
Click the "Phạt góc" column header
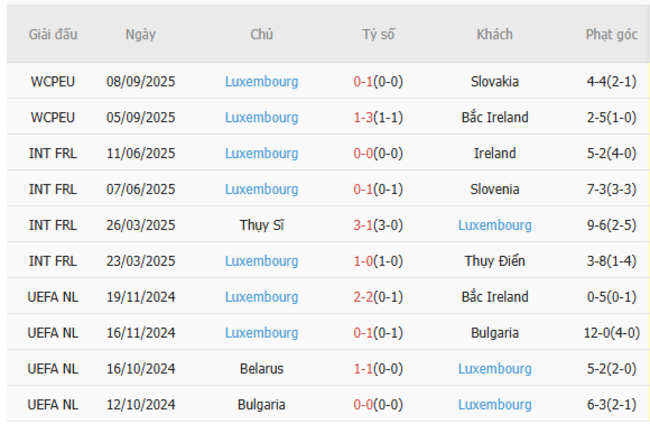click(x=611, y=34)
